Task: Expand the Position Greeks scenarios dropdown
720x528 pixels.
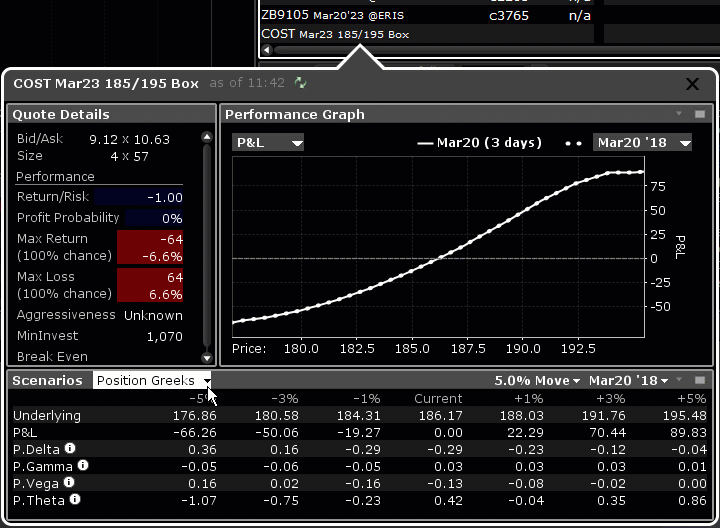Action: coord(152,381)
